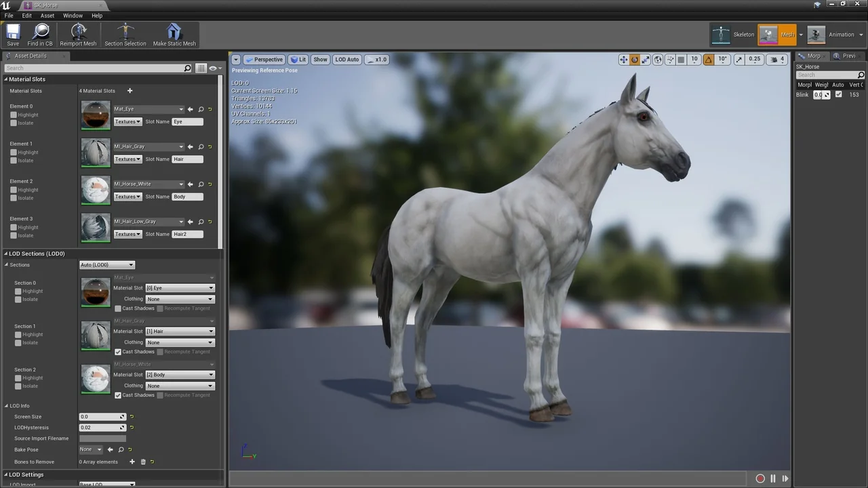Delete all Bones to Remove elements

point(143,462)
